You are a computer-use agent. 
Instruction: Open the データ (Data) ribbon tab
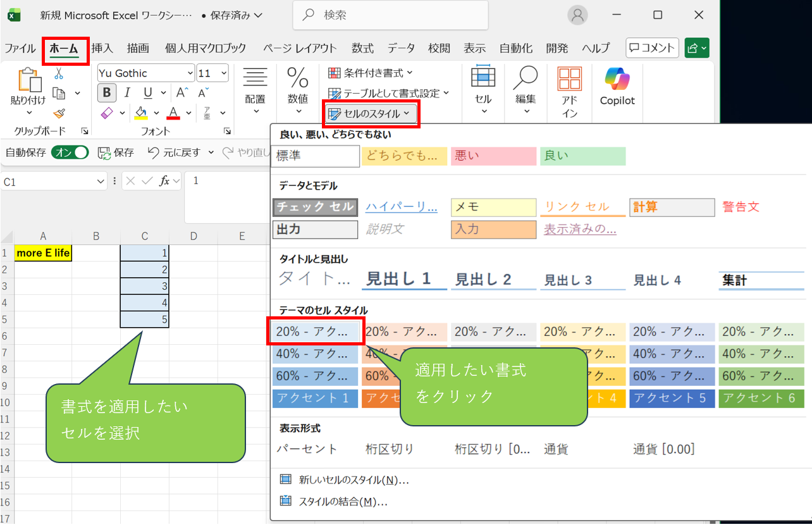point(401,48)
